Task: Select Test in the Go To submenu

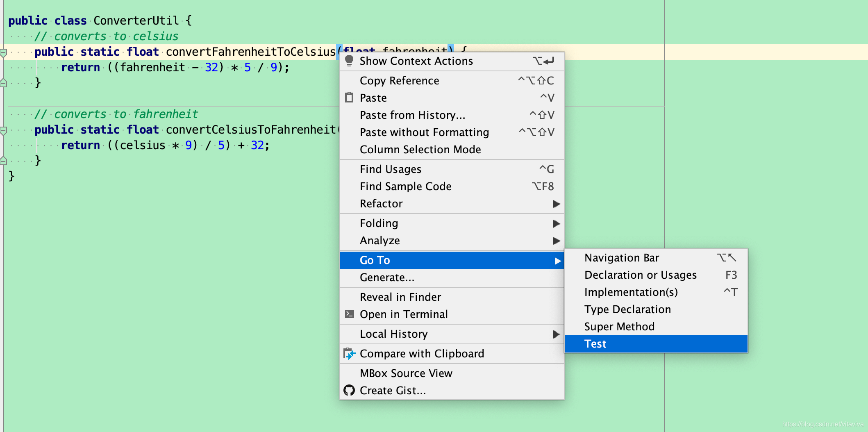Action: pos(656,344)
